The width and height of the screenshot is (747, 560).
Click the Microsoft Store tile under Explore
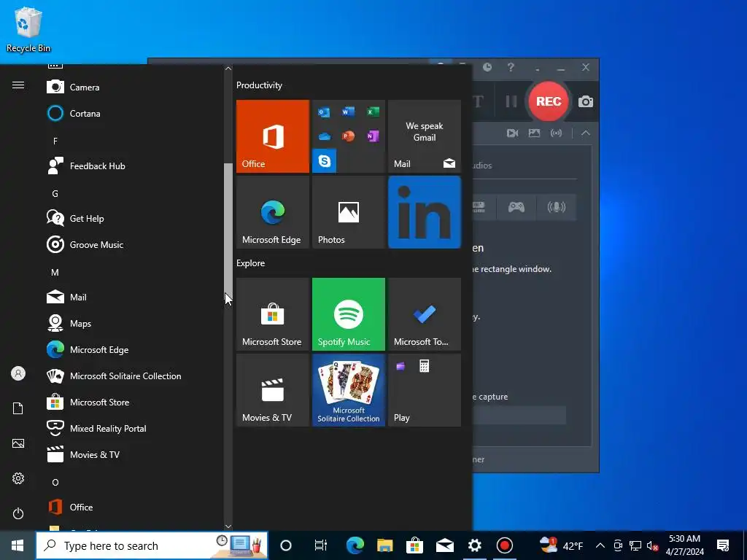[273, 314]
